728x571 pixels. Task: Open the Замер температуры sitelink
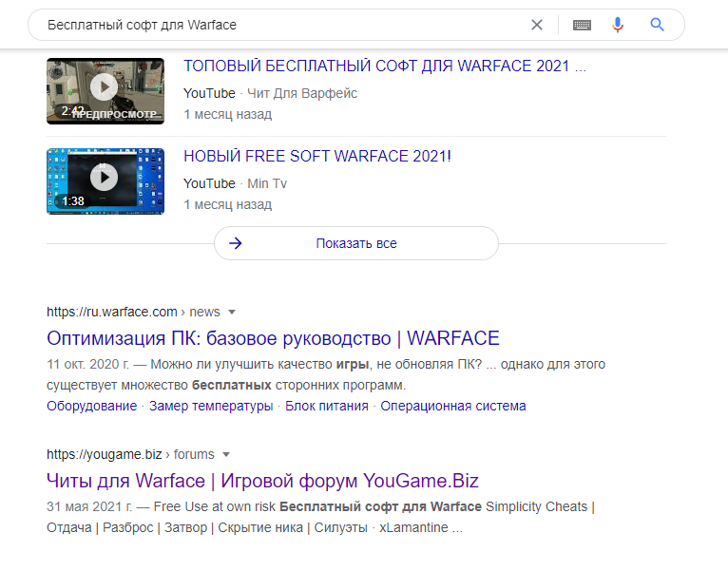click(x=211, y=406)
